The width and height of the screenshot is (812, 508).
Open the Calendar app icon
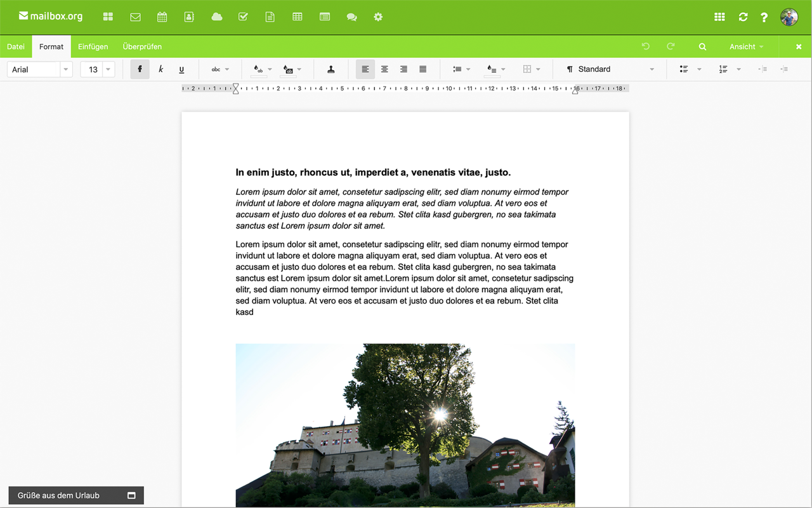click(162, 17)
